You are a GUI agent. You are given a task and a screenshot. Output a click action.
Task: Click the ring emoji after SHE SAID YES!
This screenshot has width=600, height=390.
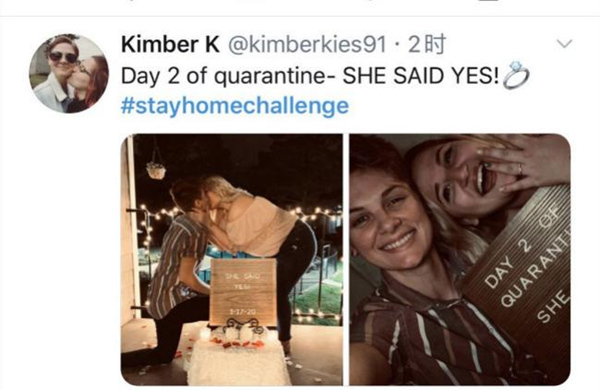(x=515, y=75)
